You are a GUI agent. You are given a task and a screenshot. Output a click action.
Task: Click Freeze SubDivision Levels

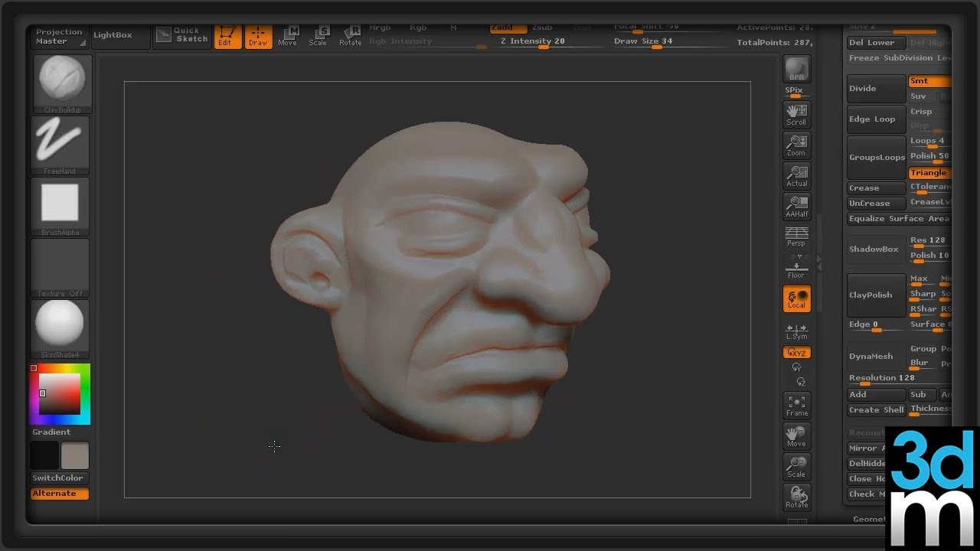900,58
